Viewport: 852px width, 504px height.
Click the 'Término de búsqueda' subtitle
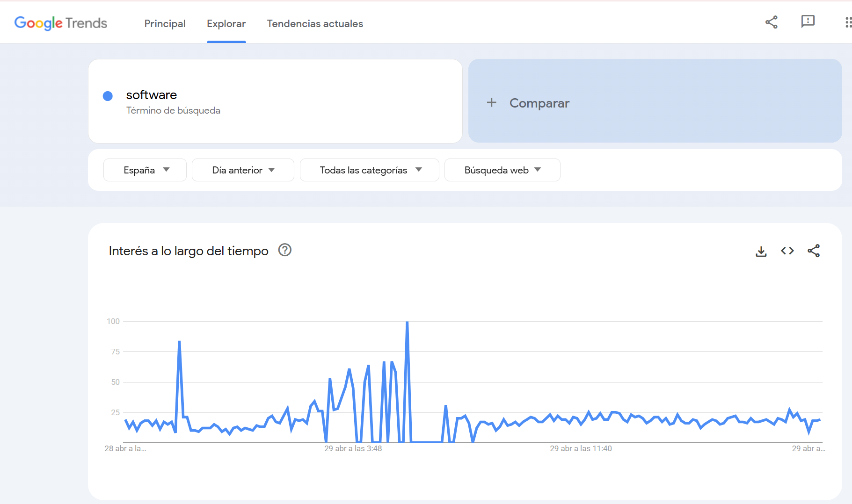tap(173, 110)
